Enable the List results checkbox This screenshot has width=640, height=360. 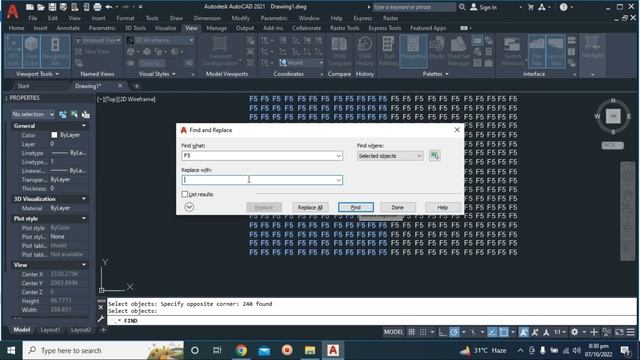tap(185, 194)
